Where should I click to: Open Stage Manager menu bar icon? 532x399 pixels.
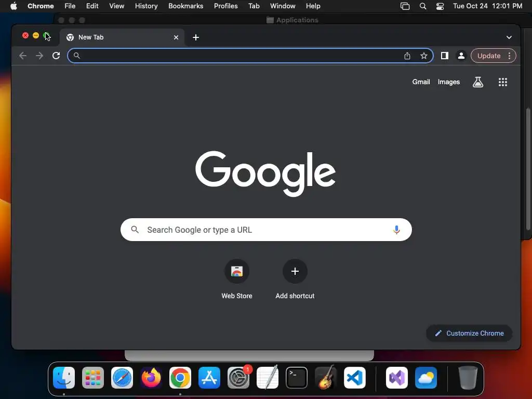[405, 6]
